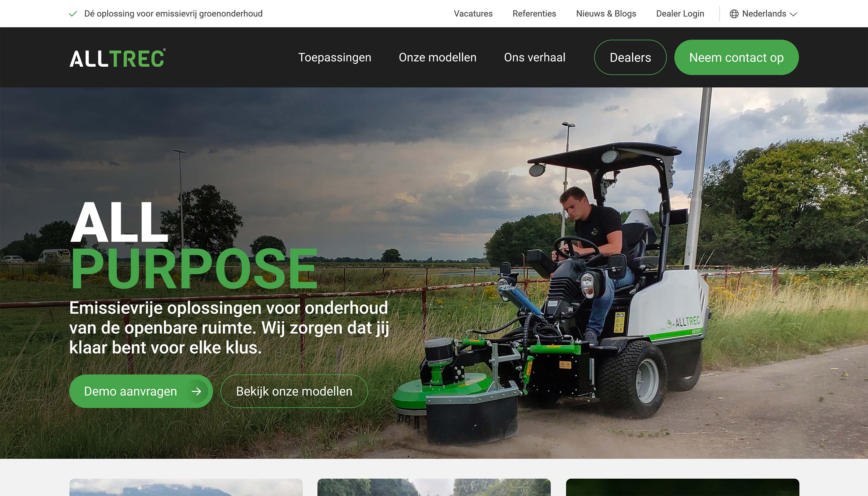Open the Onze modellen menu
The height and width of the screenshot is (496, 868).
point(437,58)
